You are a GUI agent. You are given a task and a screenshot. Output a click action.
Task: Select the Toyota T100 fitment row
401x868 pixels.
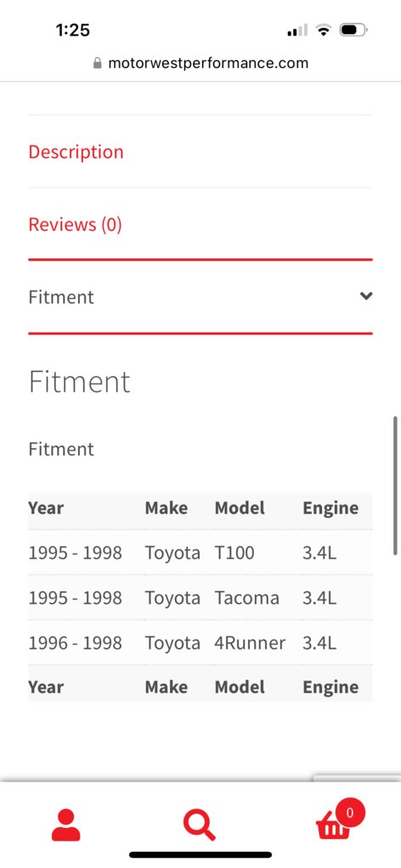[200, 552]
